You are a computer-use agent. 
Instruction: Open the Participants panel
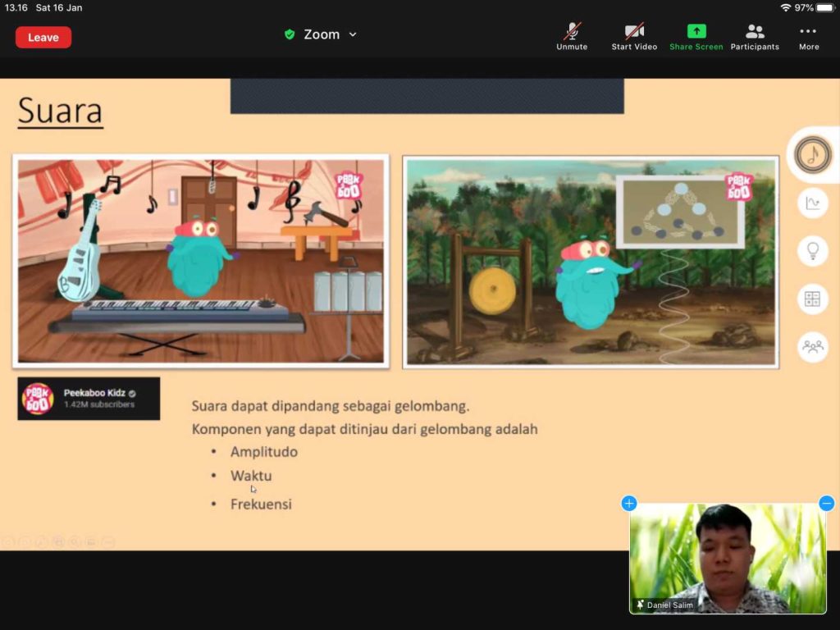click(x=755, y=35)
